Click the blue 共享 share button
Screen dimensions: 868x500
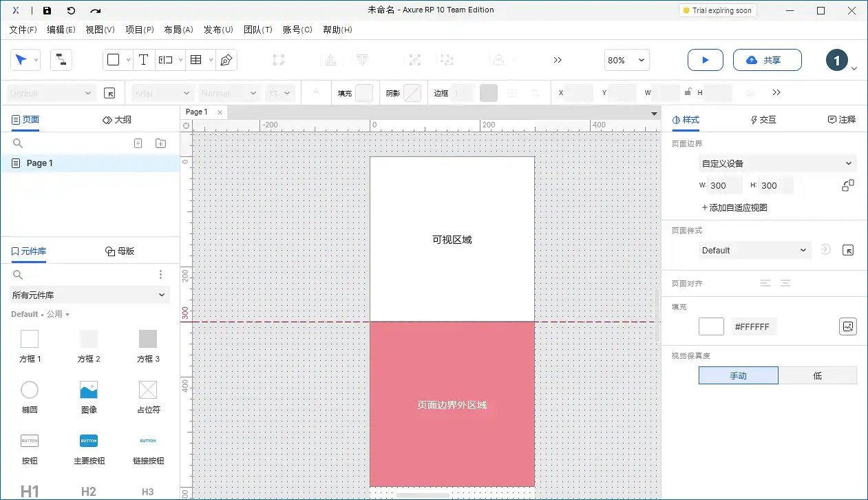tap(767, 60)
